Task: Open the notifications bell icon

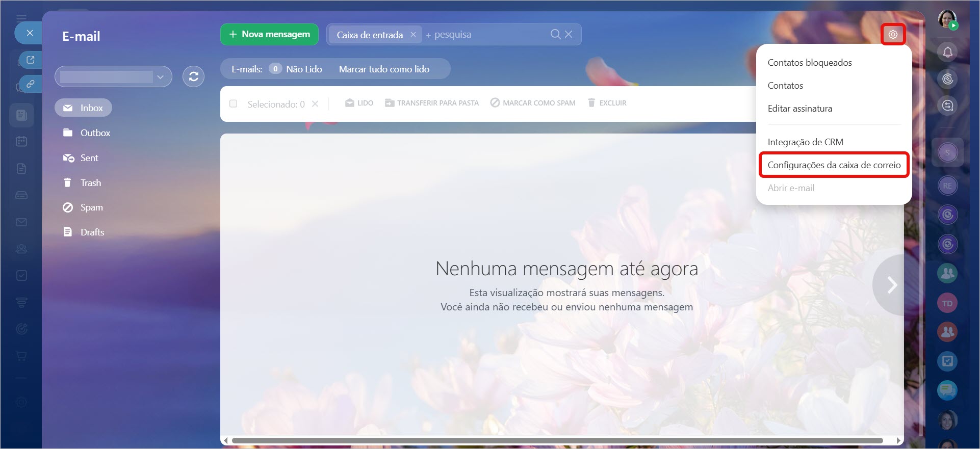Action: [x=947, y=52]
